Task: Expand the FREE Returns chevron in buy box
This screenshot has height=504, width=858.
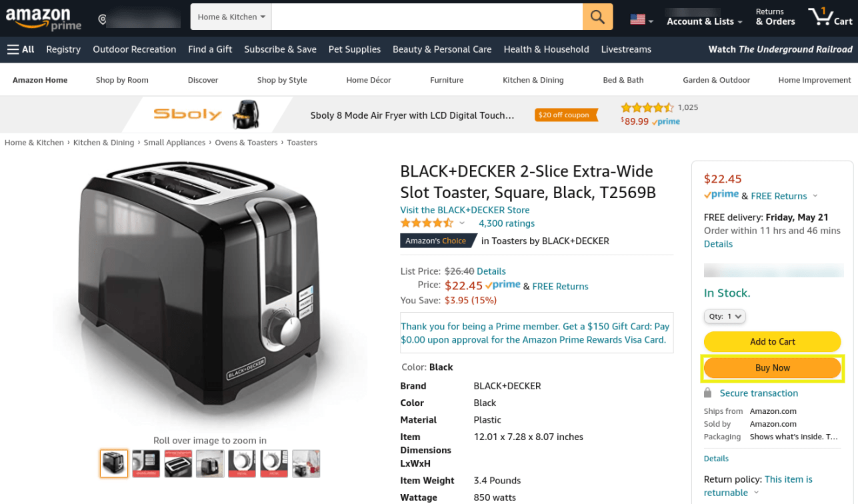Action: (x=815, y=196)
